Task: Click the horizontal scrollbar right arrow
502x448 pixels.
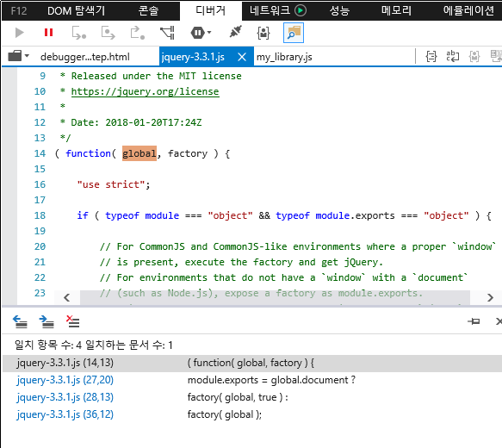Action: coord(490,297)
